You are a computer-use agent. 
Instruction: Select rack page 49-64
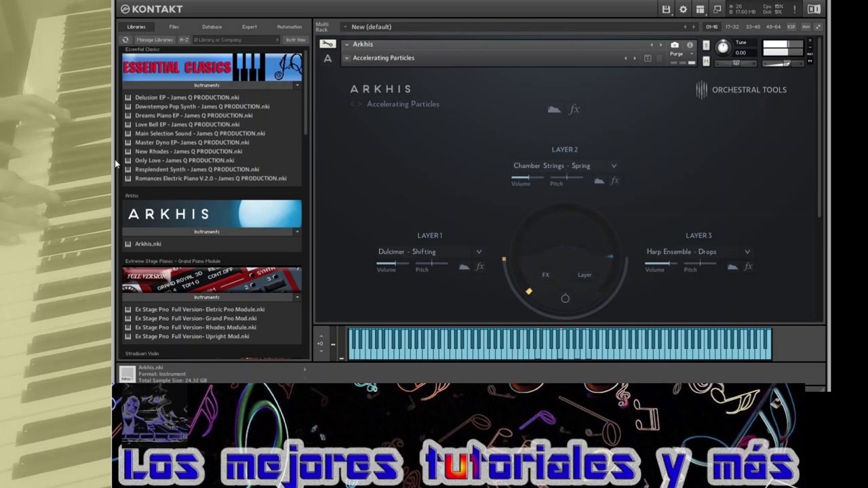click(773, 27)
